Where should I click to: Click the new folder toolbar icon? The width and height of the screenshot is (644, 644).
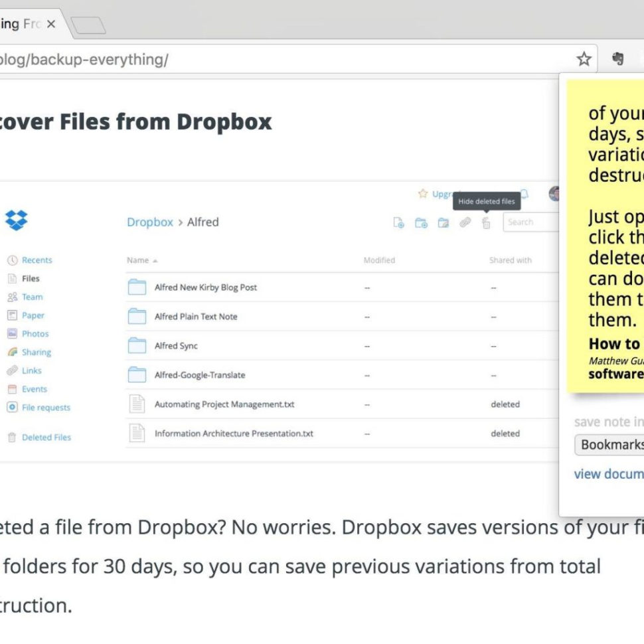(x=421, y=222)
